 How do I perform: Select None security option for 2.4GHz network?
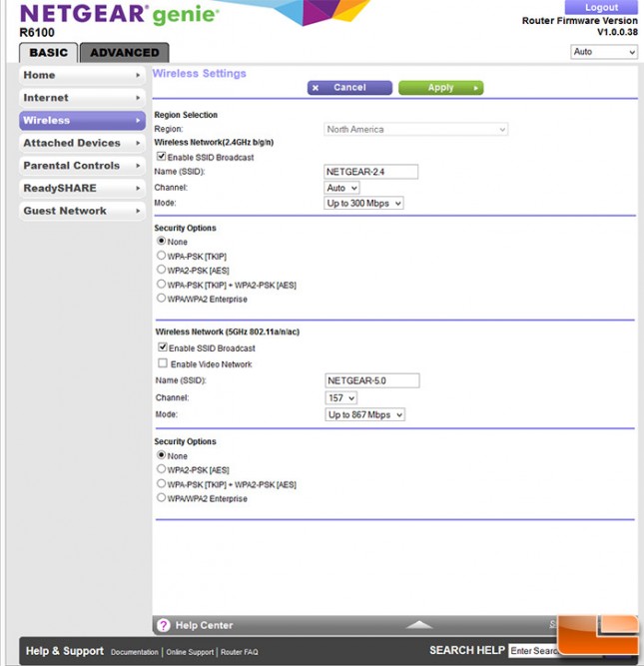pyautogui.click(x=161, y=241)
